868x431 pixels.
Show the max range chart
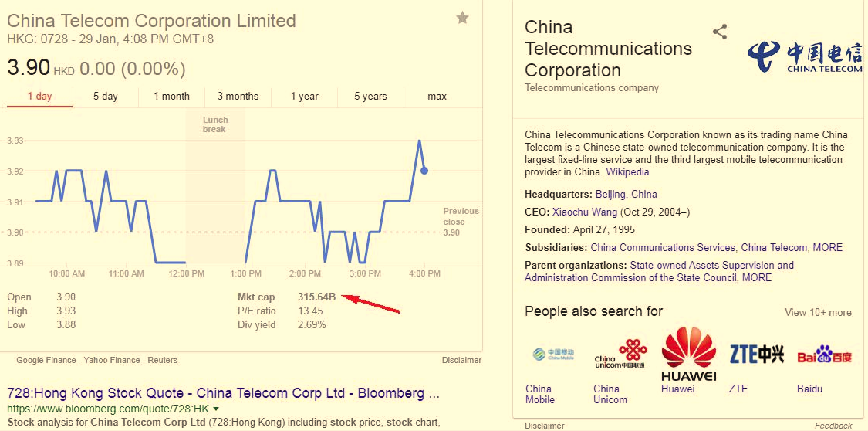pos(437,97)
